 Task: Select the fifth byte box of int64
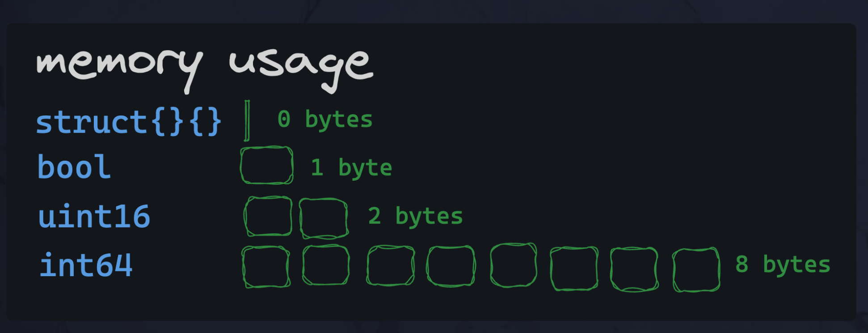pos(514,265)
